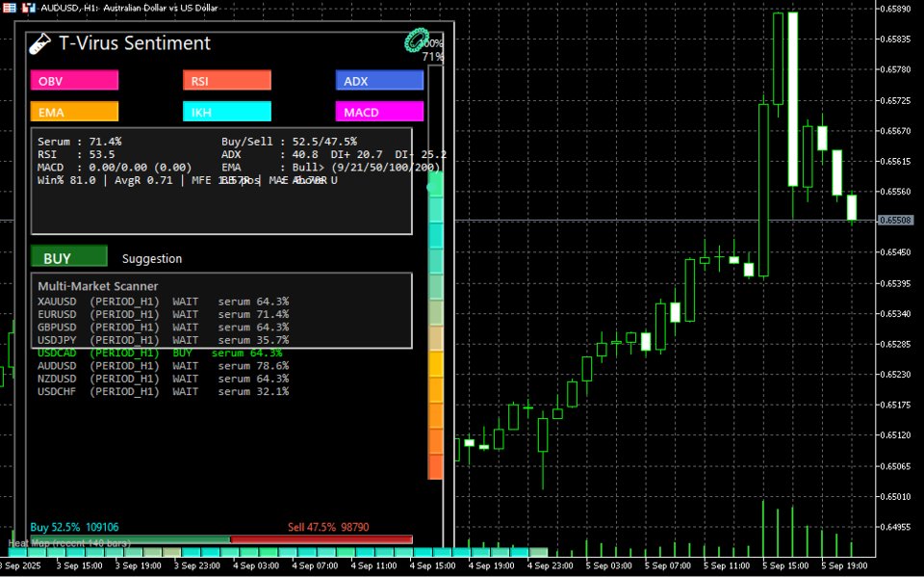
Task: Toggle the MACD indicator button
Action: pyautogui.click(x=379, y=112)
